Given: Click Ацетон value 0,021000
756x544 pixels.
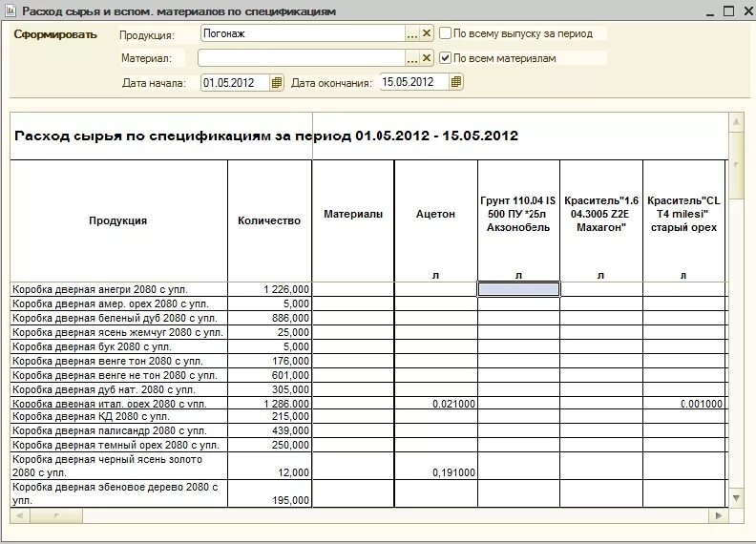Looking at the screenshot, I should pos(436,403).
